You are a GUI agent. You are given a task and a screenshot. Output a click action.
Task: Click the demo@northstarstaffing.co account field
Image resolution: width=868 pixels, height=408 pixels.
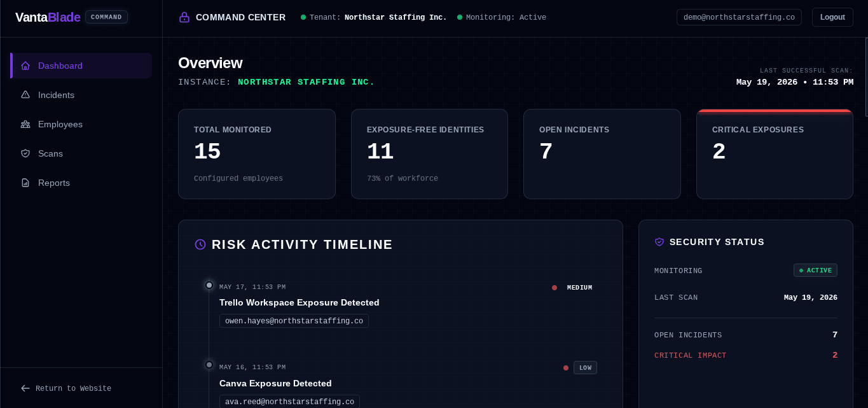739,17
